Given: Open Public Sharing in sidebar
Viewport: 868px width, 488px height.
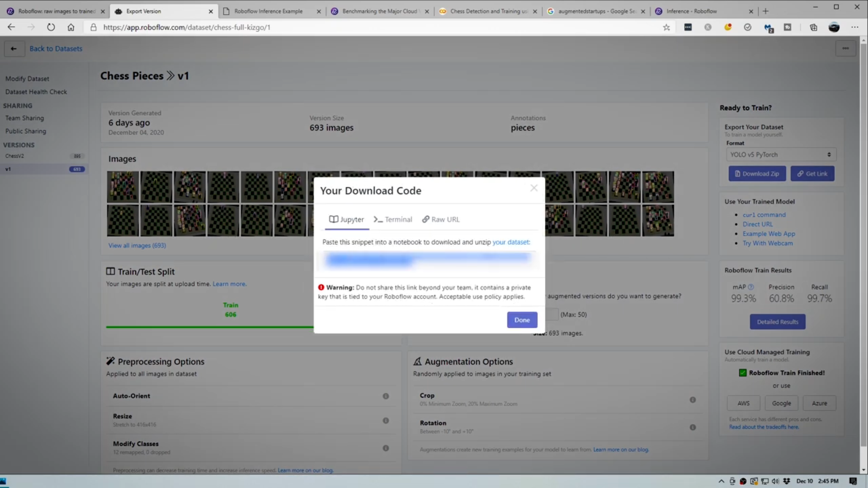Looking at the screenshot, I should [x=26, y=131].
